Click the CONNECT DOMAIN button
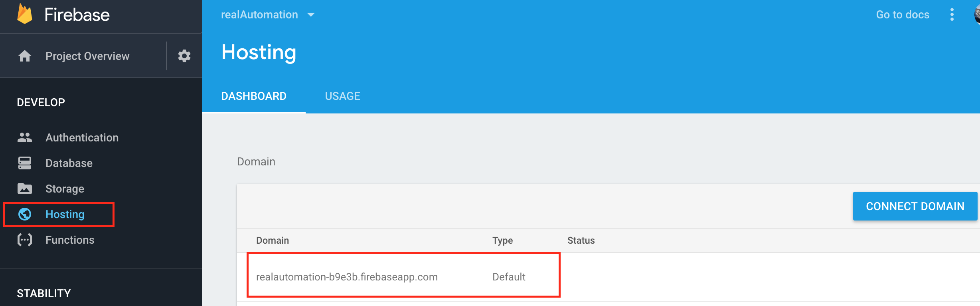The image size is (980, 306). pos(915,206)
